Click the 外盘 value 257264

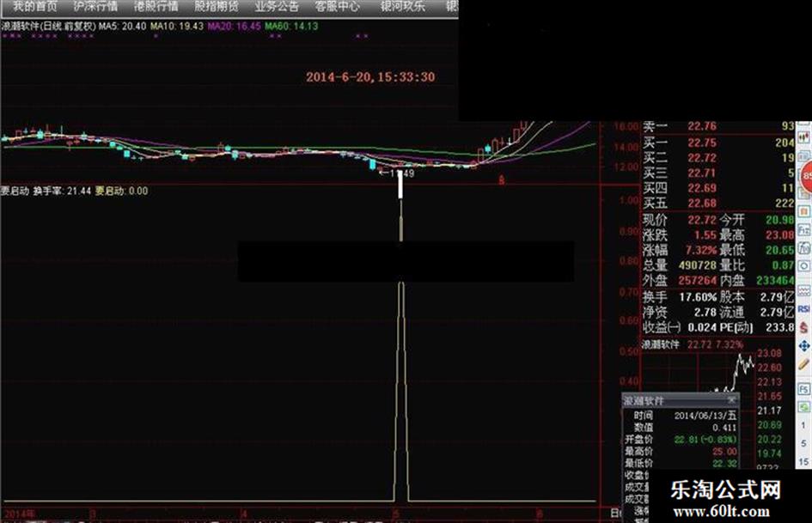[x=698, y=280]
